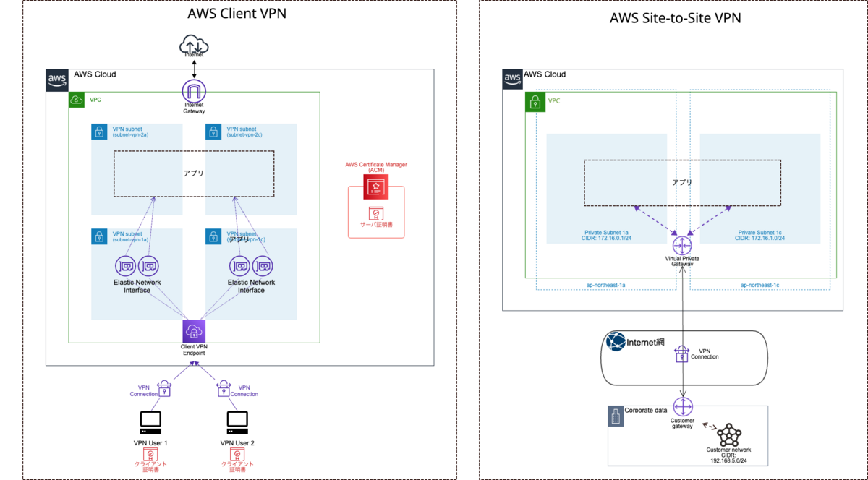
Task: Click the Internet網 globe icon
Action: pyautogui.click(x=616, y=341)
